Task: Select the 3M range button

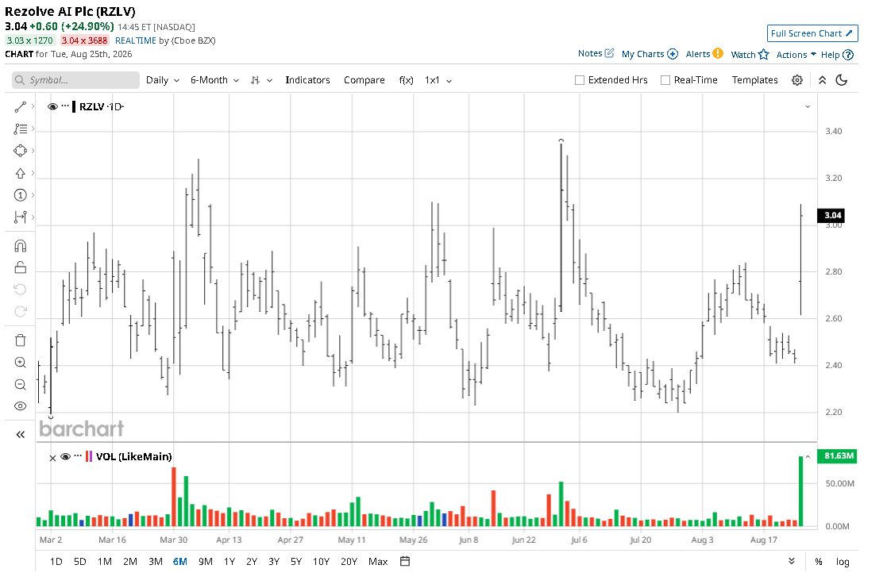Action: click(x=156, y=562)
